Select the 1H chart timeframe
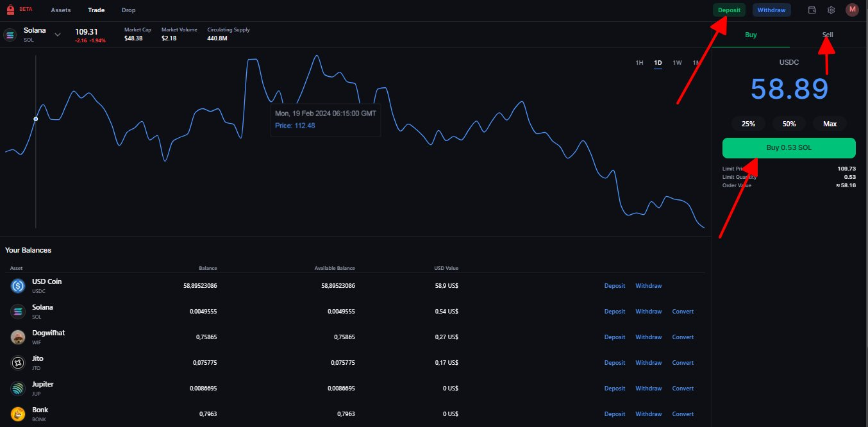The height and width of the screenshot is (427, 868). pyautogui.click(x=639, y=63)
